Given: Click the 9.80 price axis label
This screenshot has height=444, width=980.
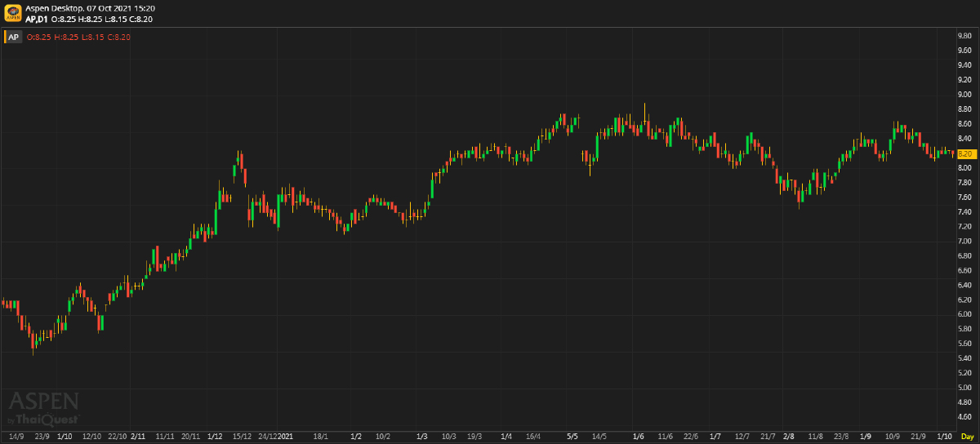Looking at the screenshot, I should tap(964, 36).
